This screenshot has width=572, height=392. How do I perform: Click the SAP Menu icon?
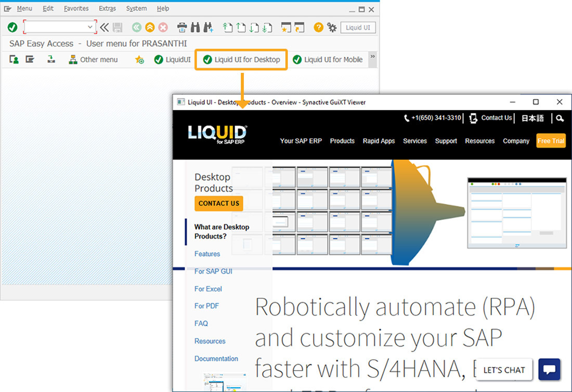click(x=30, y=59)
